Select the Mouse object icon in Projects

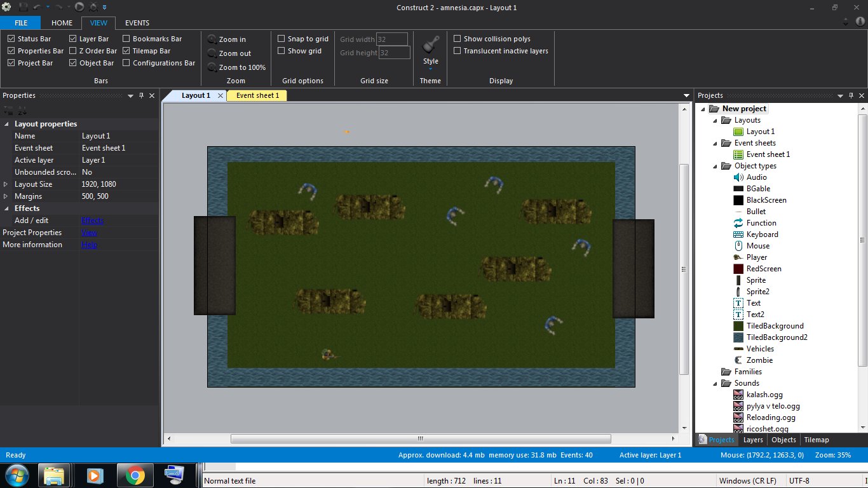(x=738, y=246)
